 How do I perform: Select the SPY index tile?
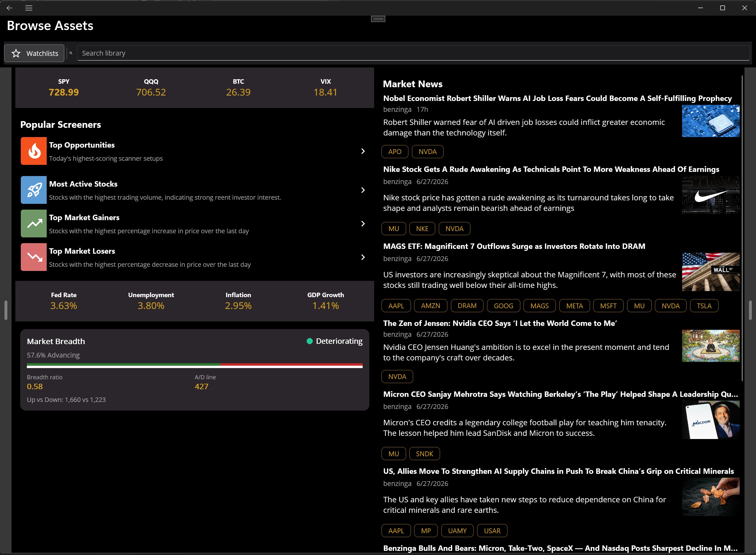[64, 88]
